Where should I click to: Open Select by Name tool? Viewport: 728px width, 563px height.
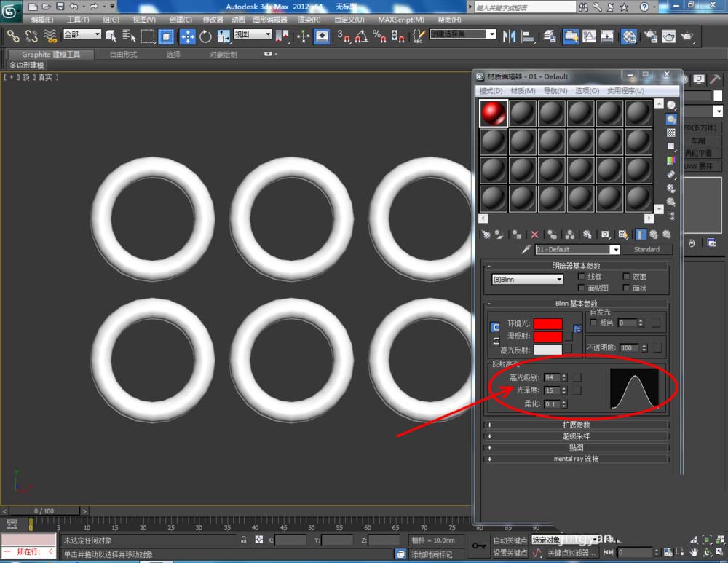pos(129,36)
